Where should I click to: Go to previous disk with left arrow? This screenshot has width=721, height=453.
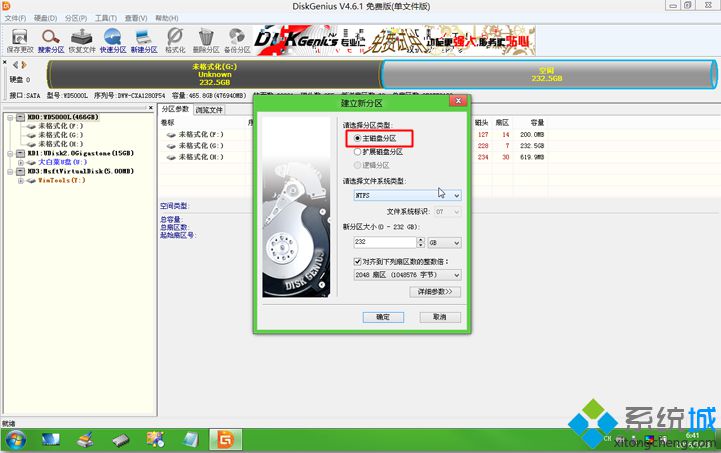[15, 65]
